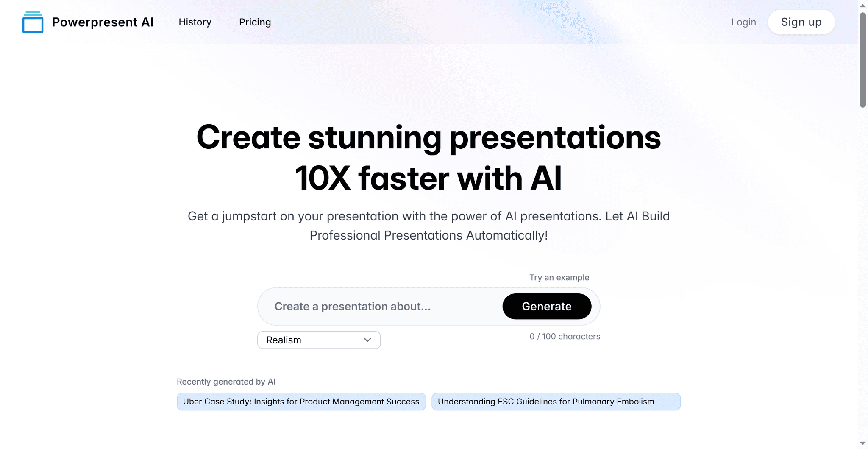Image resolution: width=868 pixels, height=449 pixels.
Task: Click the scrollbar down arrow
Action: tap(862, 443)
